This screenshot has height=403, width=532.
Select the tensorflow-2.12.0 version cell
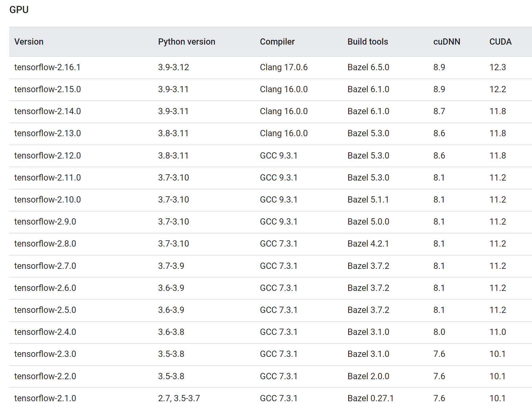[x=47, y=156]
